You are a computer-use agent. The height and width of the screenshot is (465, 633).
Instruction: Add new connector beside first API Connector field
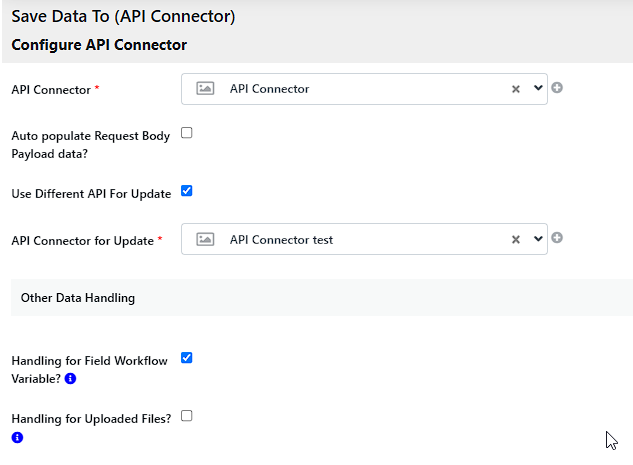(x=557, y=88)
